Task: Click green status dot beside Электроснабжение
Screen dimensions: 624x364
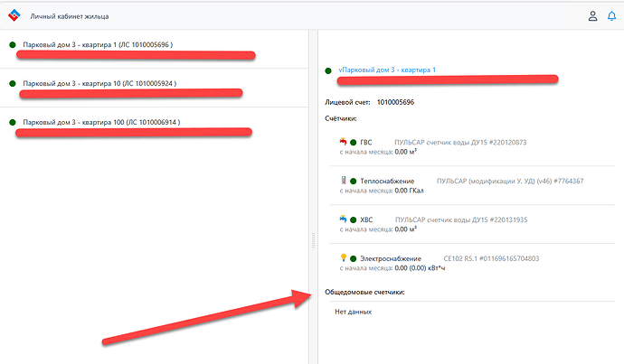Action: (x=353, y=259)
